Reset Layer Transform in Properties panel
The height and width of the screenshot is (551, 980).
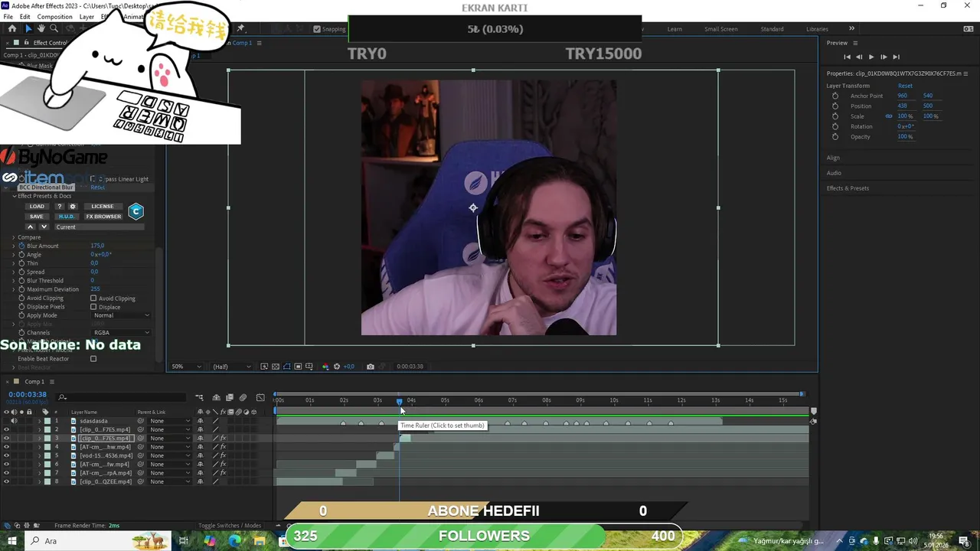[x=905, y=86]
